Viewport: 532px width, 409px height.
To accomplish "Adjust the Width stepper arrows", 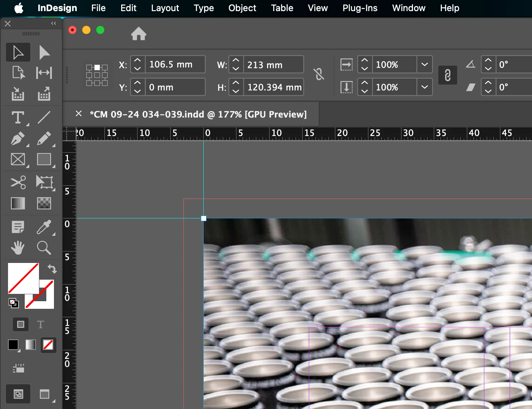I will [236, 64].
